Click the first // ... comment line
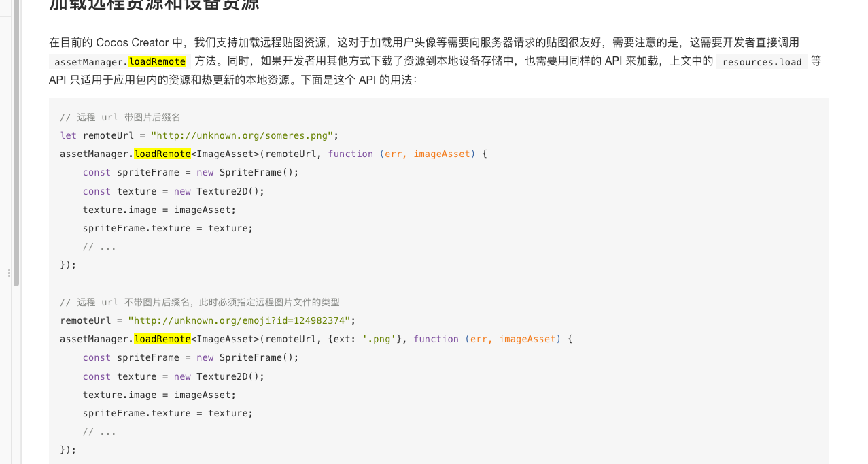Screen dimensions: 868x464 99,246
